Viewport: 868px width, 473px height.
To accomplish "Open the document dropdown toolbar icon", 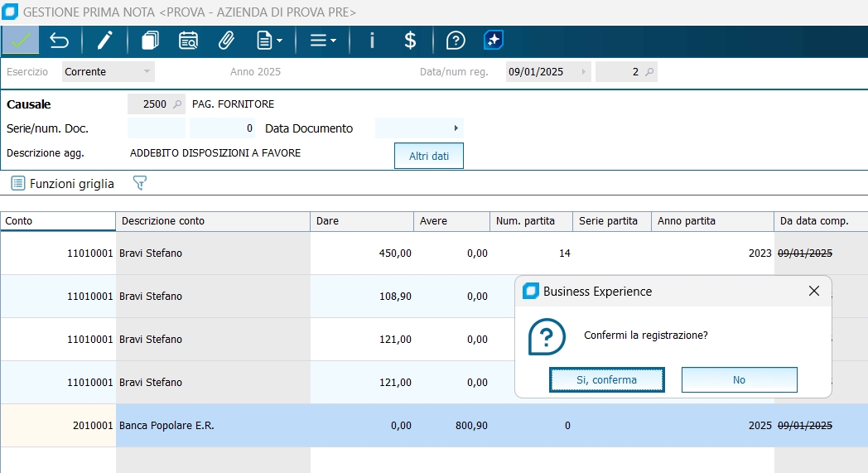I will [x=269, y=41].
